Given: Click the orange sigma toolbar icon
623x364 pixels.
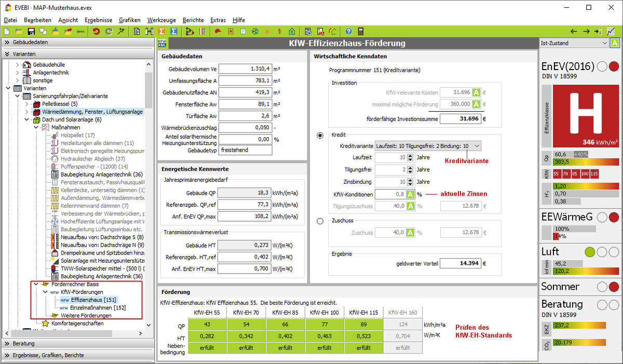Looking at the screenshot, I should coord(162,31).
